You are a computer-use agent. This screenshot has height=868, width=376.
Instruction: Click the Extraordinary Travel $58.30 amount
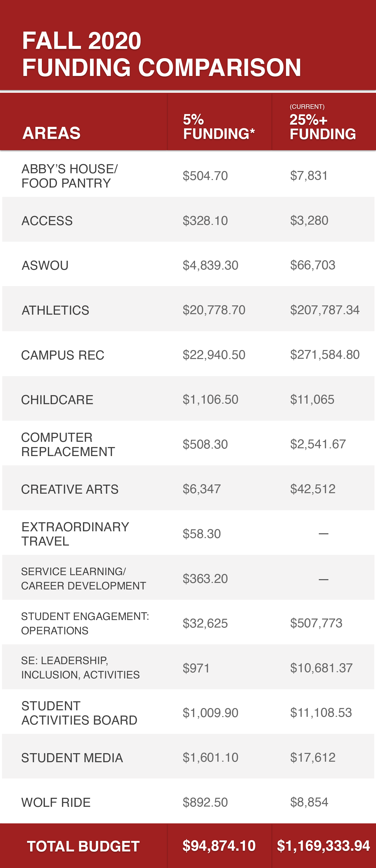(x=202, y=534)
